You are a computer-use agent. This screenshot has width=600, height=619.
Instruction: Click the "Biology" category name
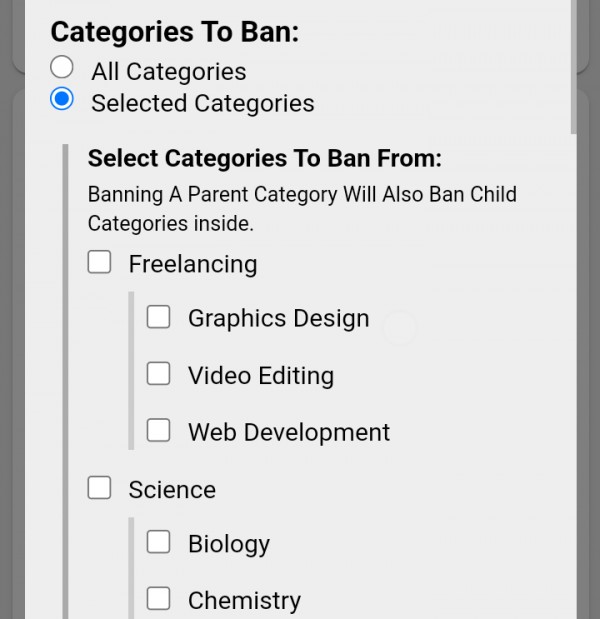[228, 544]
